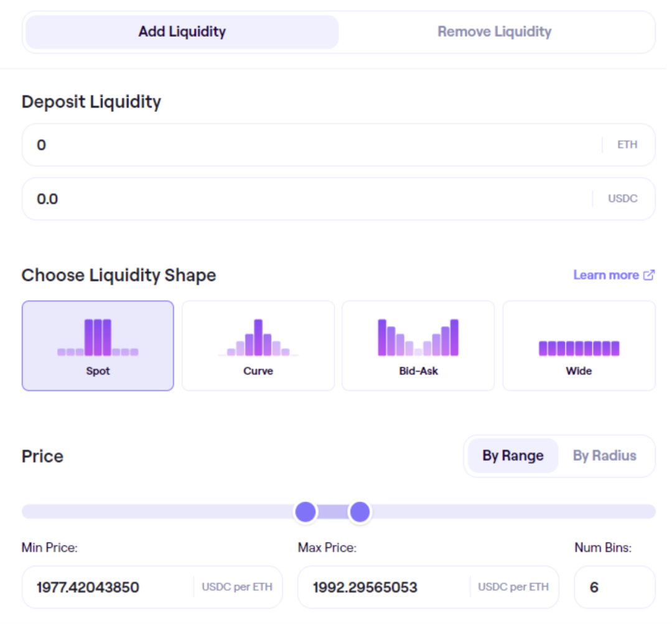Select the Wide liquidity shape icon
This screenshot has width=672, height=624.
(x=578, y=345)
